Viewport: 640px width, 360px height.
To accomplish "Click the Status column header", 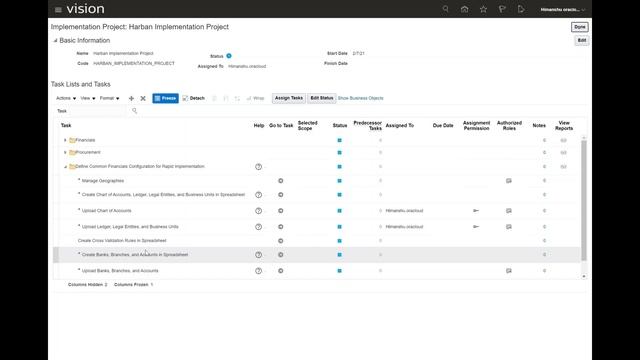I will click(340, 126).
